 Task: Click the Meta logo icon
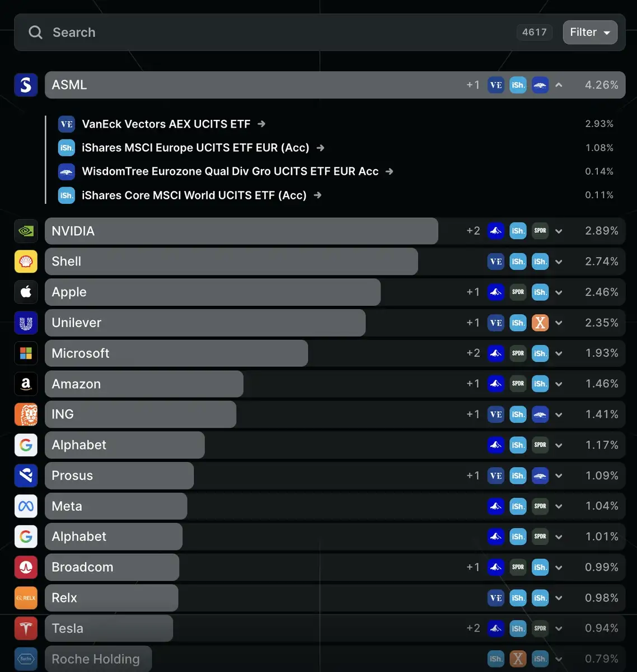point(26,506)
